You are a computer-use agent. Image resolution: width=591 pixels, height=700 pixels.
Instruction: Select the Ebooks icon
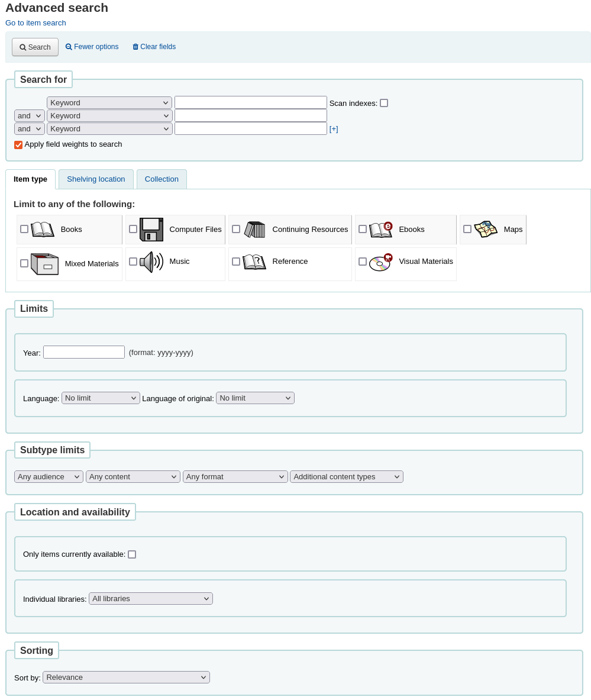(380, 229)
